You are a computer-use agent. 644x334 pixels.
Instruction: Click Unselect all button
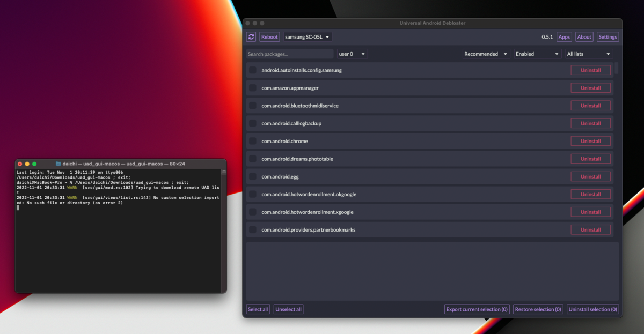[x=288, y=309]
